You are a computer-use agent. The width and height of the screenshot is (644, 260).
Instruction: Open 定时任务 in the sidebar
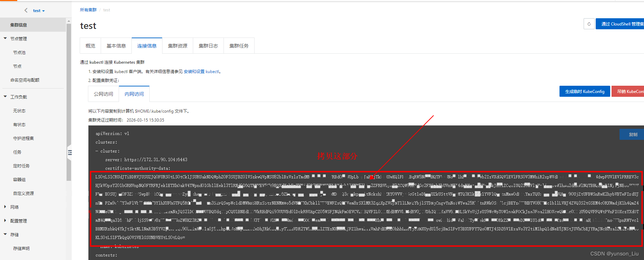pos(21,166)
